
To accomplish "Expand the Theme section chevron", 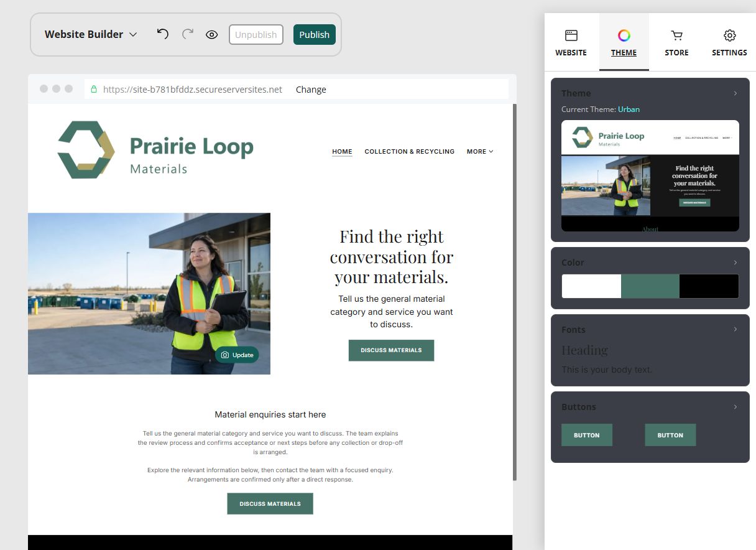I will (x=735, y=93).
